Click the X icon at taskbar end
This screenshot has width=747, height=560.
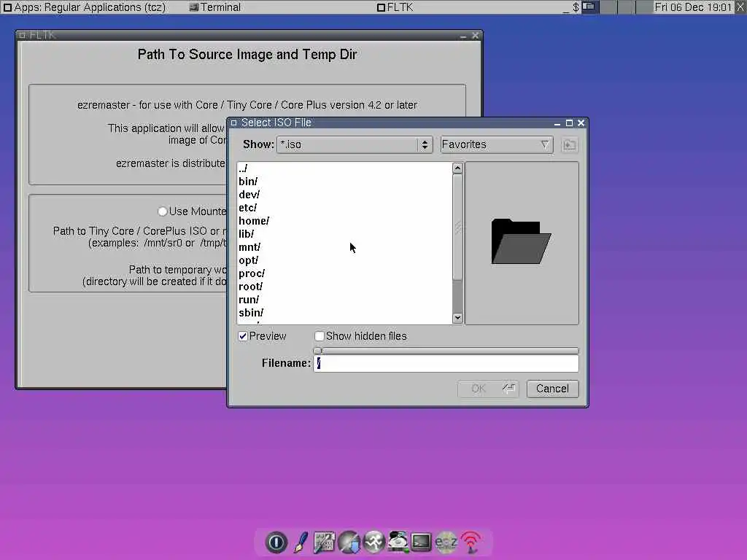(x=740, y=7)
